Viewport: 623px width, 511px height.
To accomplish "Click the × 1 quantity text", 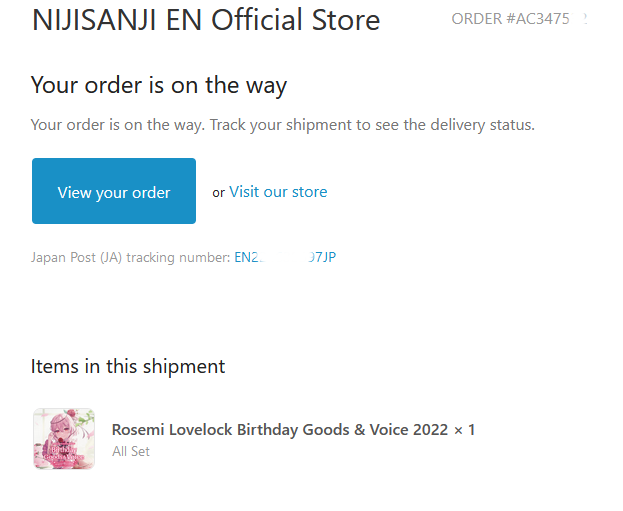I will click(464, 429).
